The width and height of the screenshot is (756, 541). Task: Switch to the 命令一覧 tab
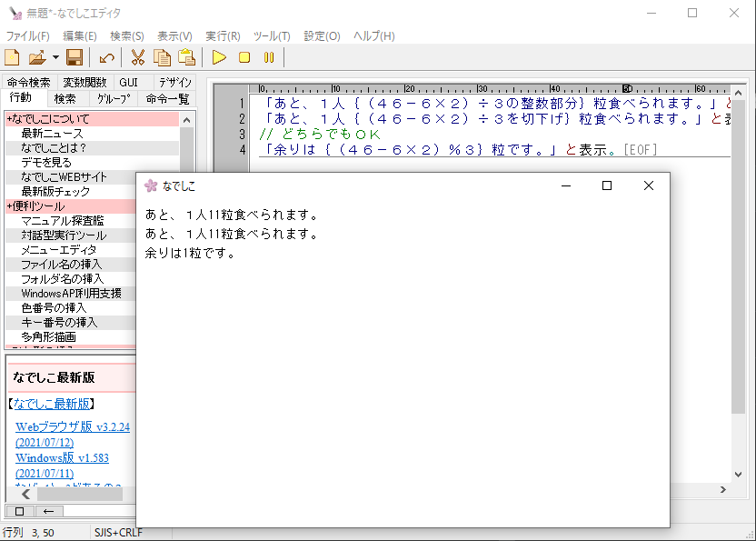tap(167, 98)
